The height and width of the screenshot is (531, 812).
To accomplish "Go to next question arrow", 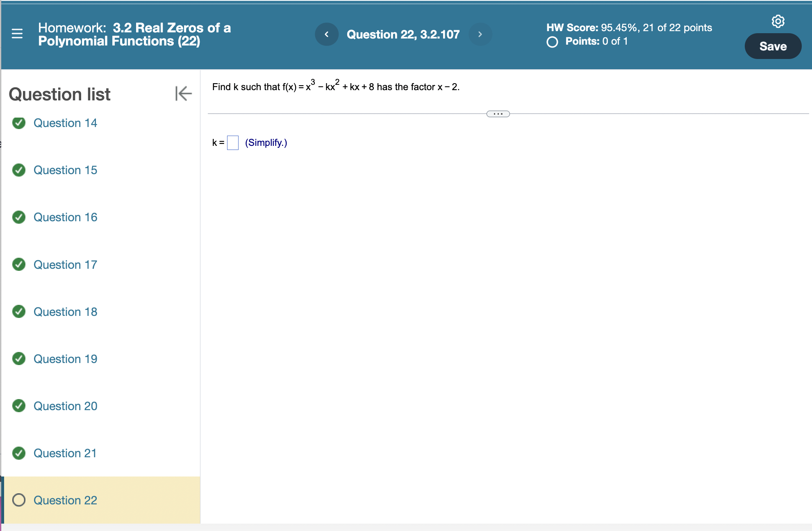I will [x=480, y=34].
